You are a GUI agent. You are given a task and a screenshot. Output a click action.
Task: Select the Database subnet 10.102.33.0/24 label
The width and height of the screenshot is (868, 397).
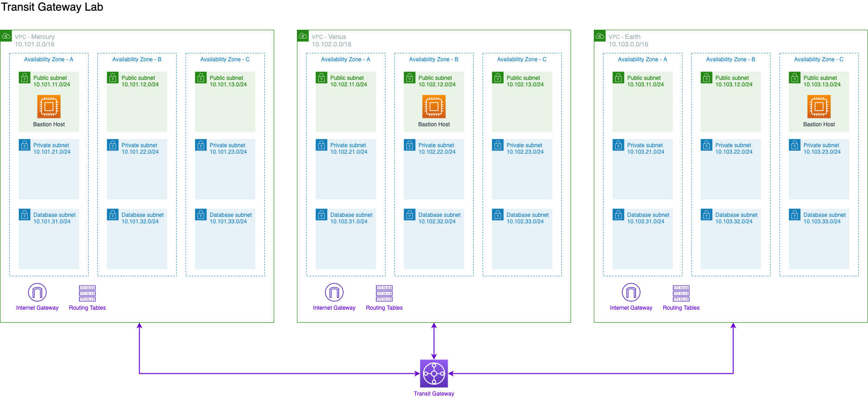tap(527, 218)
